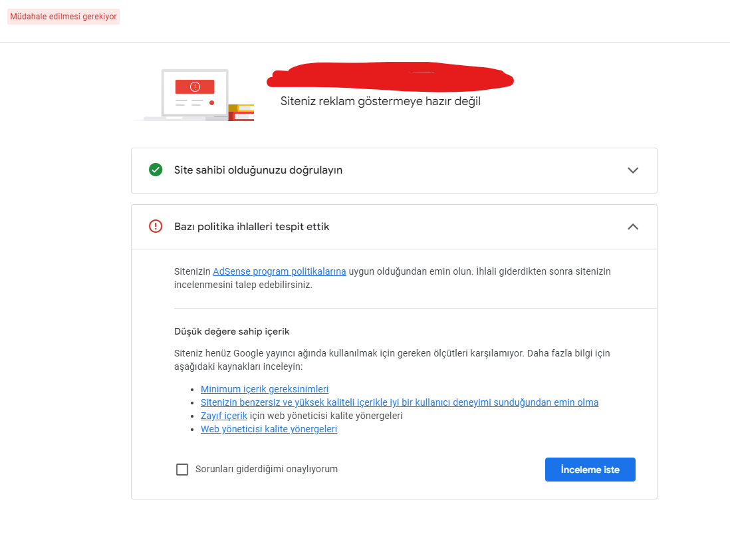Screen dimensions: 730x560
Task: Click the 'Düşük değere sahip içerik' heading
Action: click(232, 331)
